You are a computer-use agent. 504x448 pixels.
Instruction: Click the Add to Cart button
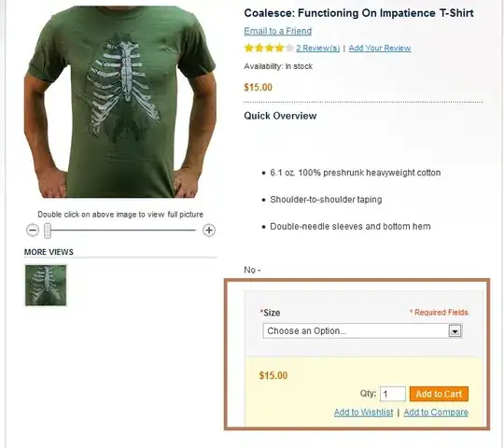(x=439, y=394)
